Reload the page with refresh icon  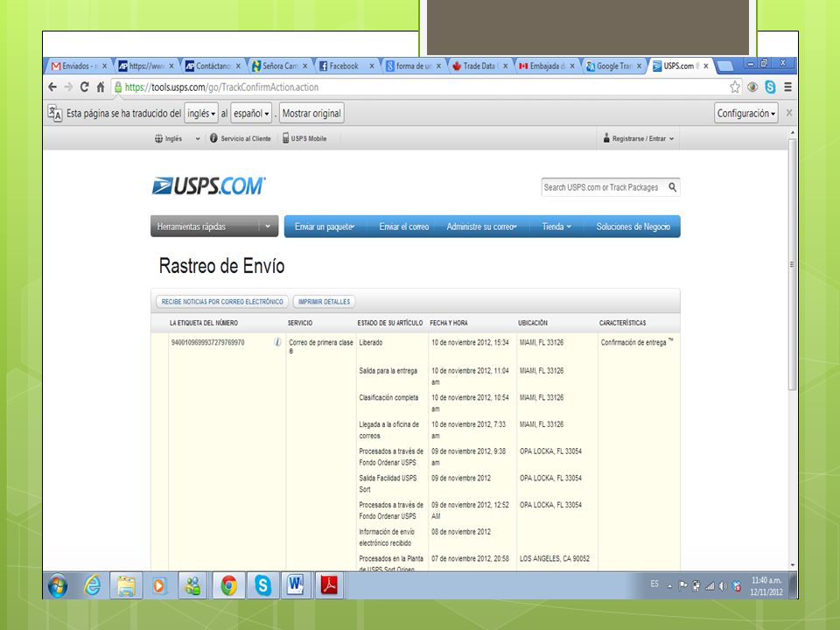[x=84, y=87]
